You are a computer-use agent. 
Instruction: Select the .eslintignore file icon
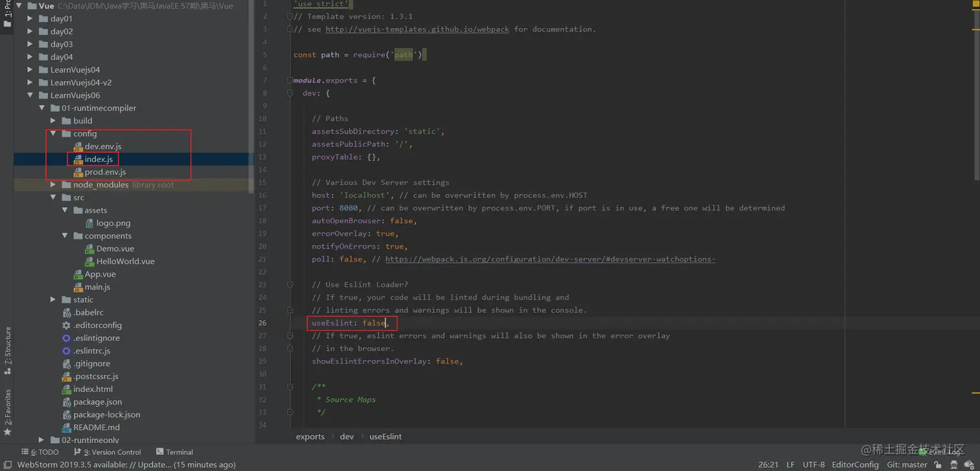click(66, 338)
